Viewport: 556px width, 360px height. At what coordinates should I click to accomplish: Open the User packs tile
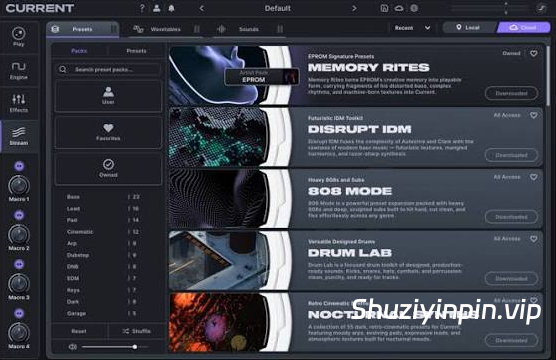click(x=108, y=96)
